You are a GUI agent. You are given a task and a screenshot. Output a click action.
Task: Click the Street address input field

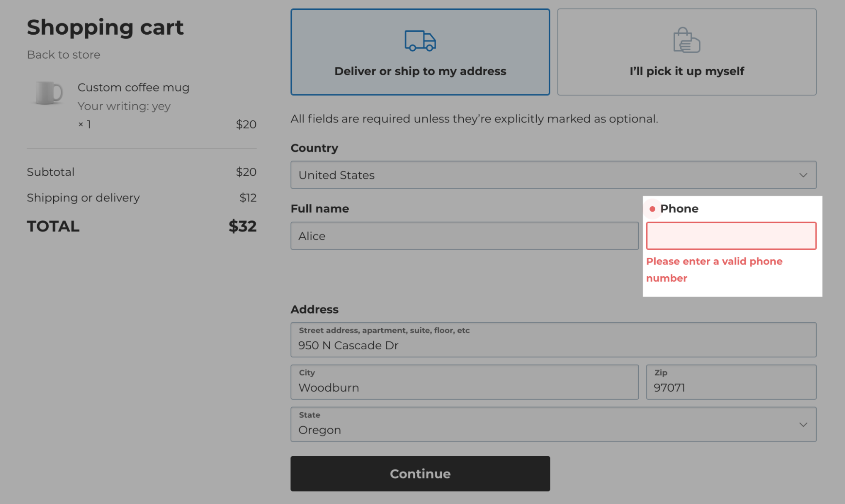[x=553, y=340]
